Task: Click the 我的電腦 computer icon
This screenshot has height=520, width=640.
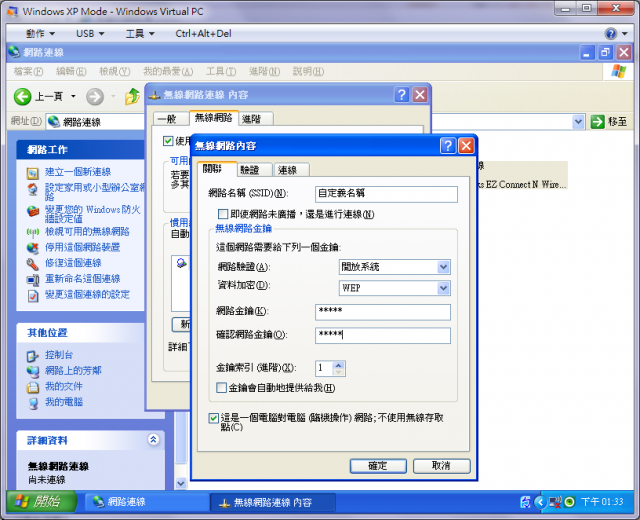Action: (33, 403)
